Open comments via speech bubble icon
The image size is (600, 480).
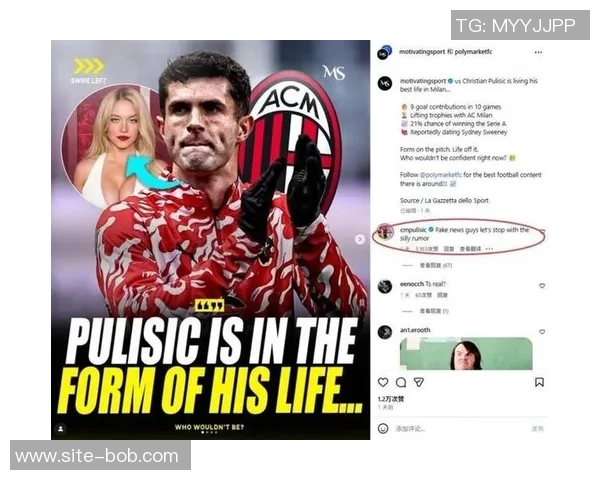tap(401, 382)
